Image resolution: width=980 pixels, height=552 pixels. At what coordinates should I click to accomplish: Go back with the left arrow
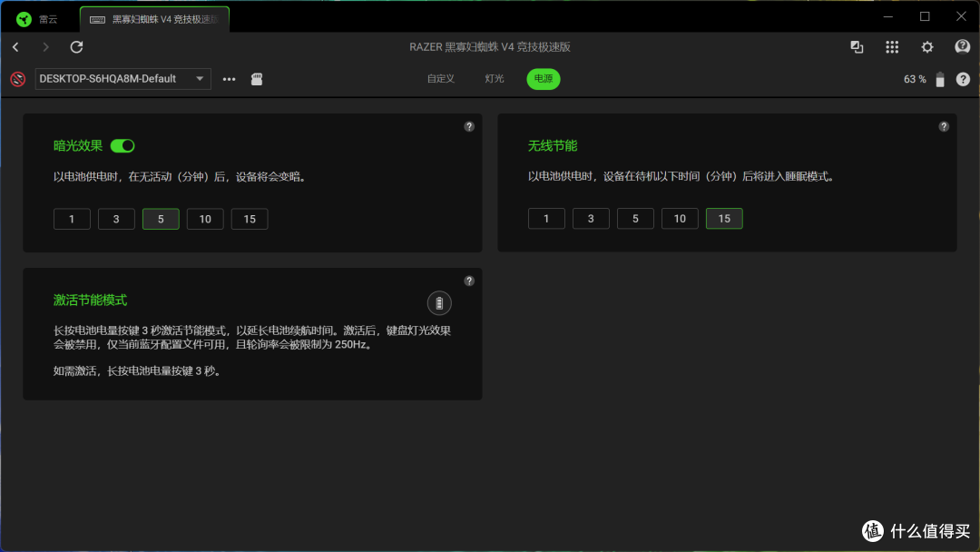[x=15, y=47]
